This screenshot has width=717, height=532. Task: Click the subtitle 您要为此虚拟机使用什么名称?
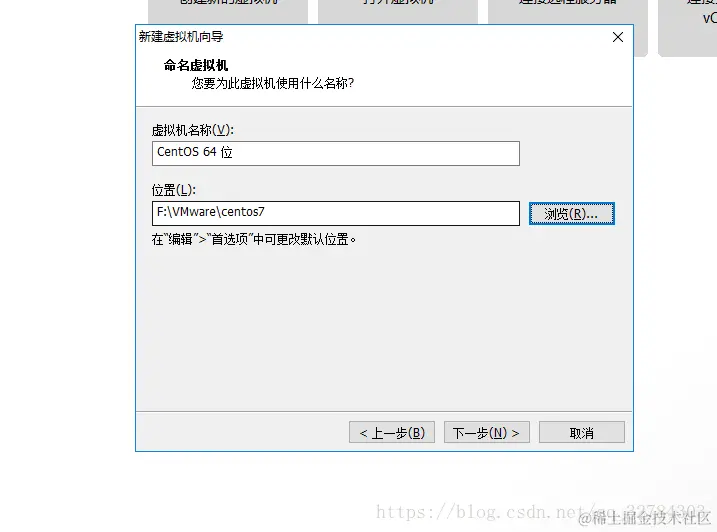pyautogui.click(x=273, y=83)
